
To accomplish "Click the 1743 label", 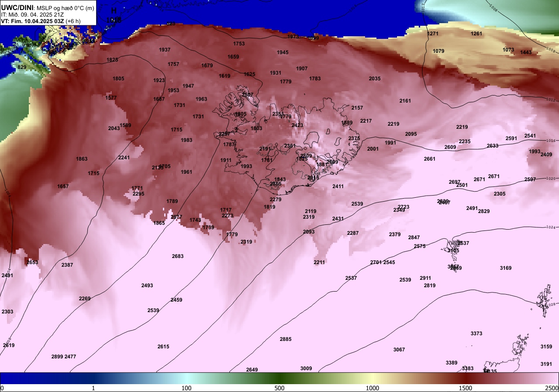I will pyautogui.click(x=195, y=220).
